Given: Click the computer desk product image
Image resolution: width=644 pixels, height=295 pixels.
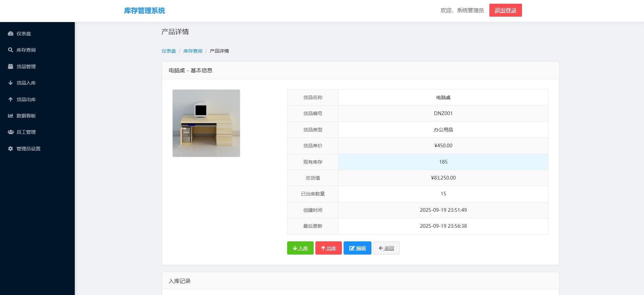Looking at the screenshot, I should coord(206,123).
